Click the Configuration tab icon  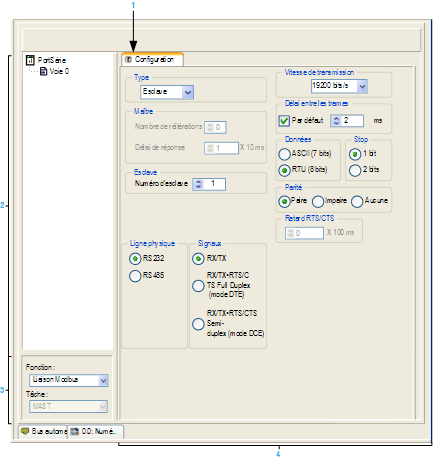(x=128, y=60)
